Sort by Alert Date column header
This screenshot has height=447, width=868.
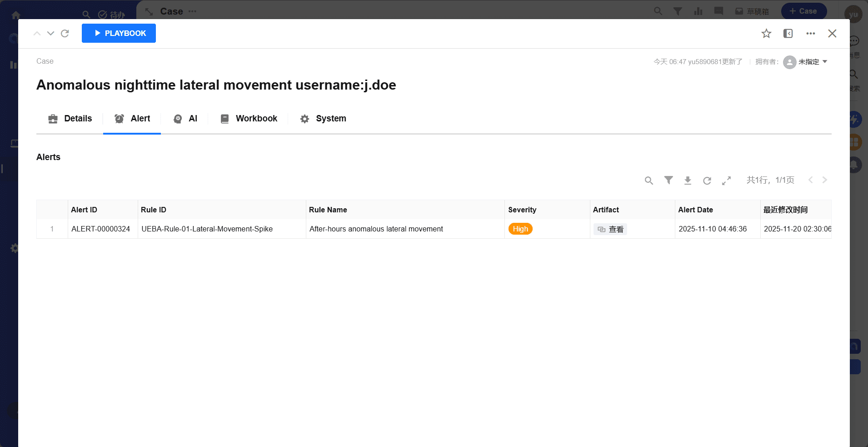[695, 210]
